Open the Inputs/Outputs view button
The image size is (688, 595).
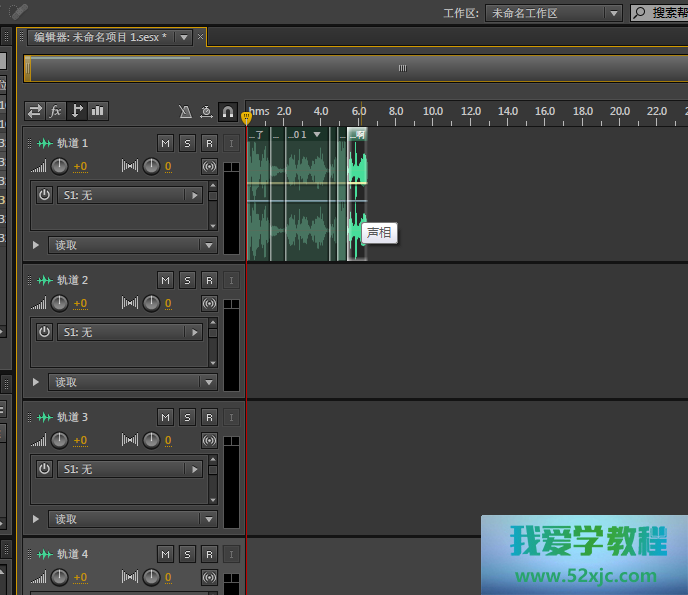(x=35, y=111)
